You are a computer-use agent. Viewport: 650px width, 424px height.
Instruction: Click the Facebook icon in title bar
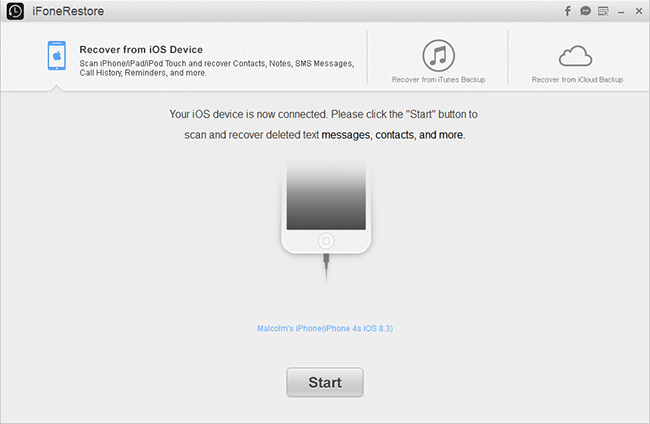coord(568,12)
